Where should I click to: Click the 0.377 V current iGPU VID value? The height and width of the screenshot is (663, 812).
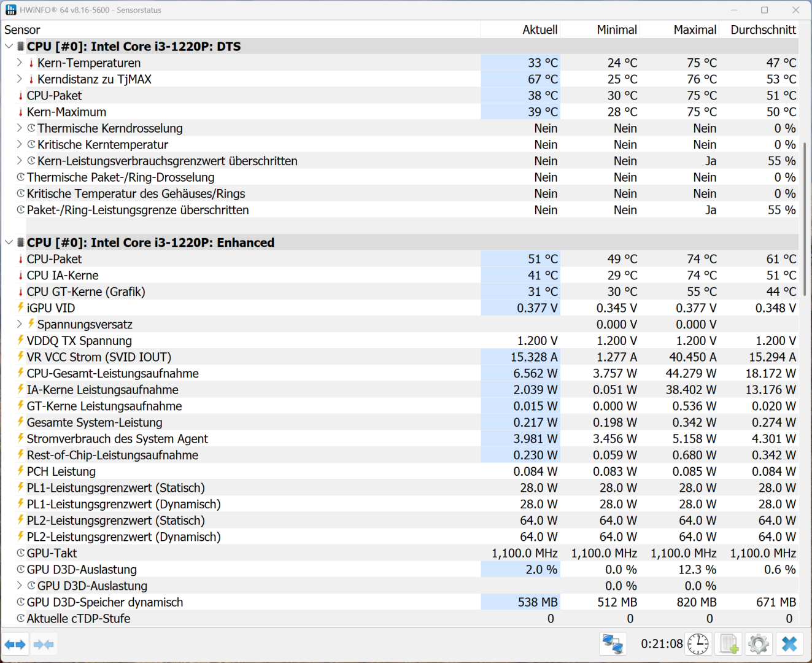tap(537, 308)
